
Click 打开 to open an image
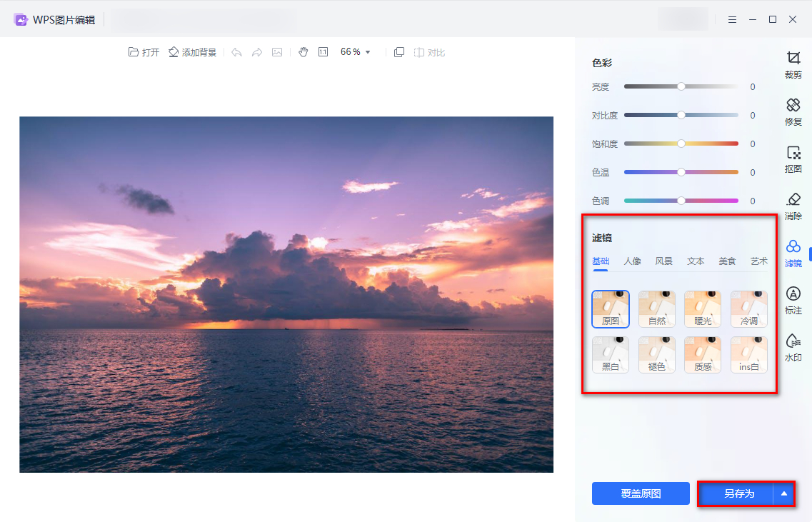(x=144, y=52)
